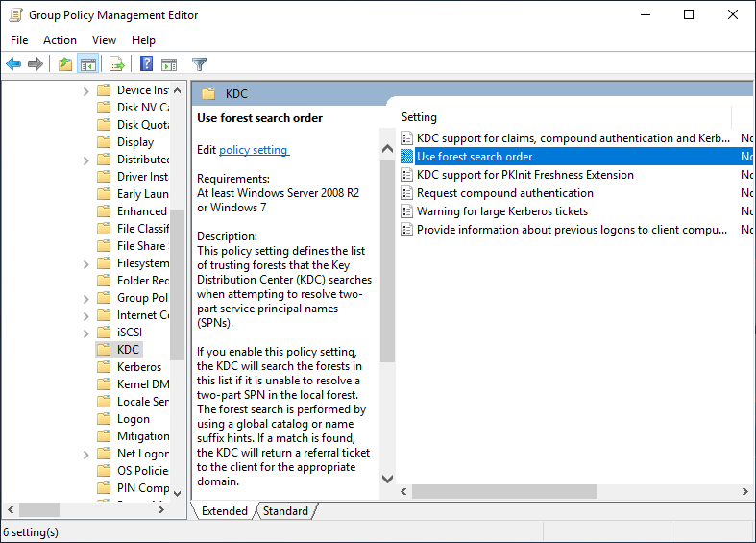
Task: Expand the Device Installation tree node
Action: (86, 90)
